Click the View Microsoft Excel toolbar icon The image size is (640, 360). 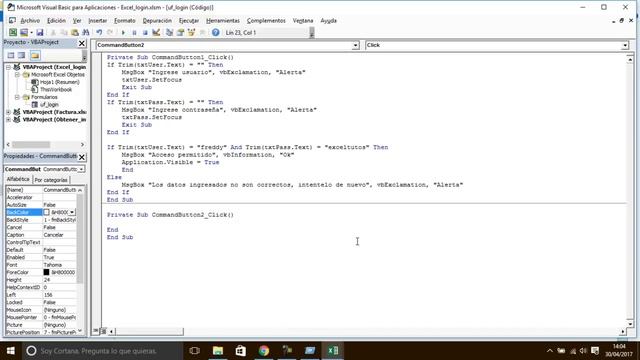pos(13,32)
